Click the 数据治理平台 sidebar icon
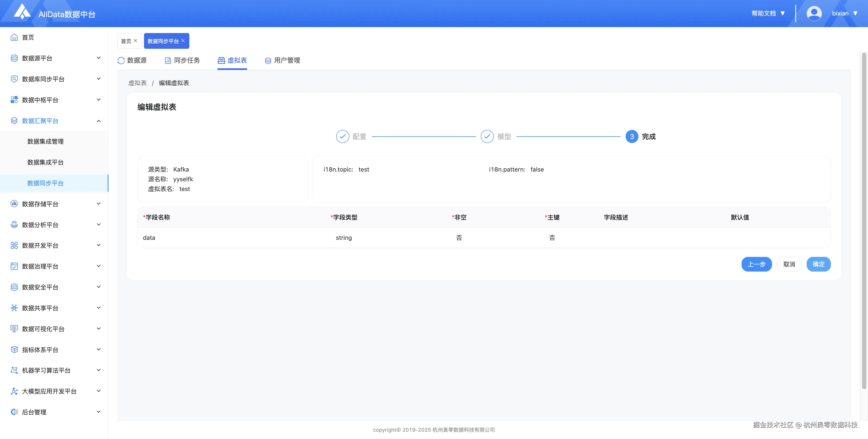The width and height of the screenshot is (868, 439). (x=14, y=266)
